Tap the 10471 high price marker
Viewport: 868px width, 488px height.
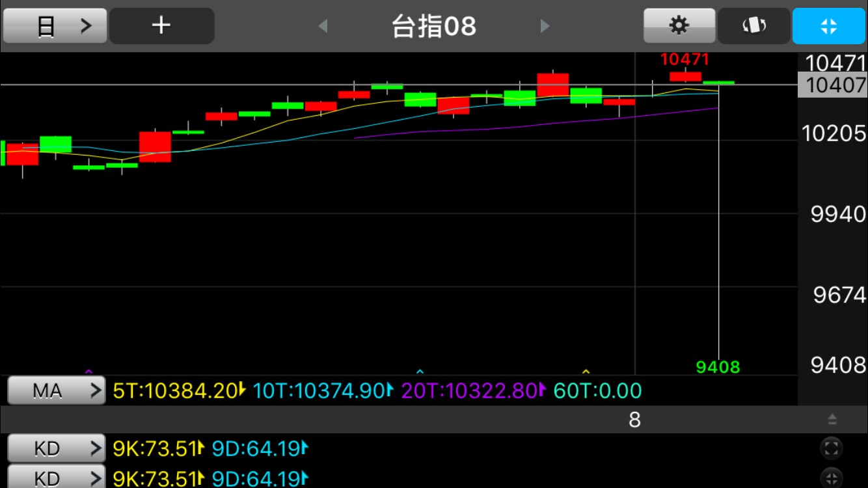[685, 59]
